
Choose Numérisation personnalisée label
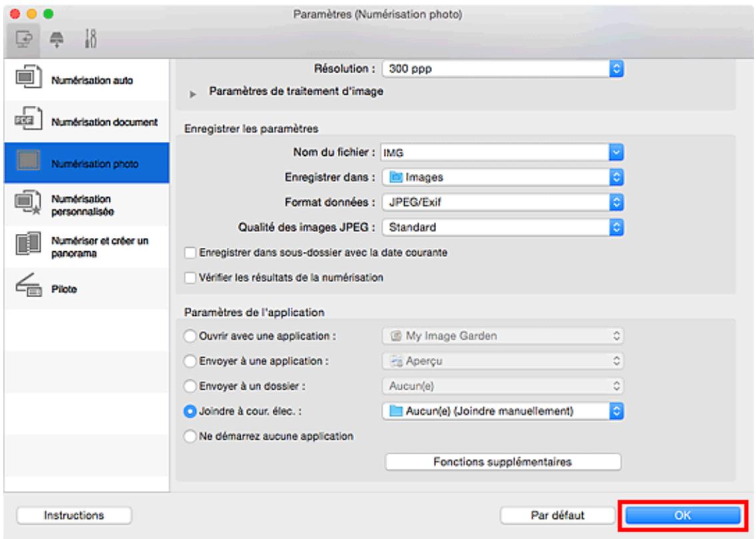point(83,205)
